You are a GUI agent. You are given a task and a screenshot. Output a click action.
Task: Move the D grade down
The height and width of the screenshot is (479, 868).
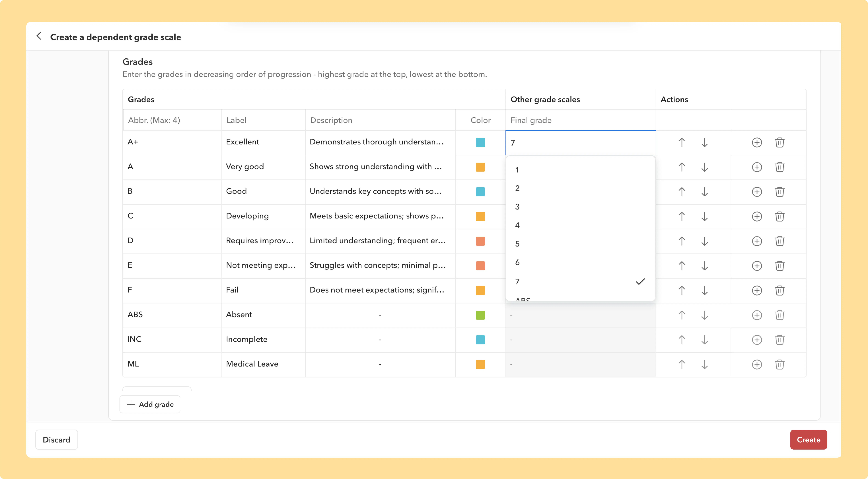(705, 241)
